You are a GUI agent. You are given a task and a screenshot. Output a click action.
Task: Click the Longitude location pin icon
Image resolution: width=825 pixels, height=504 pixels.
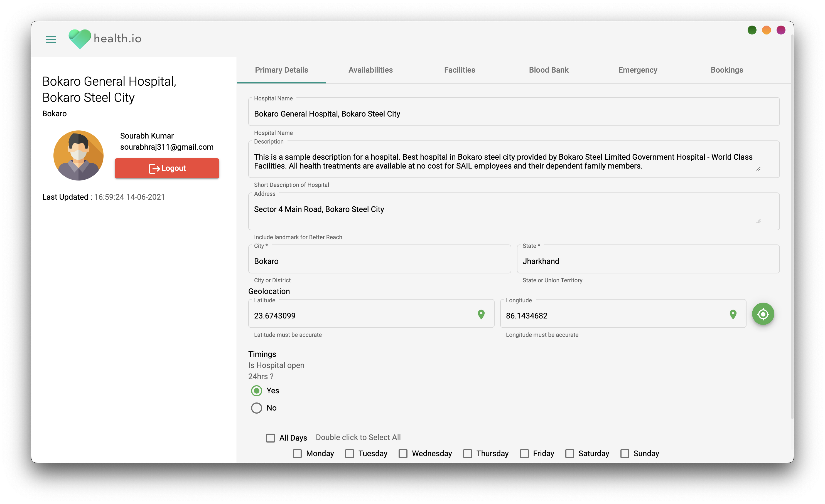(x=733, y=315)
